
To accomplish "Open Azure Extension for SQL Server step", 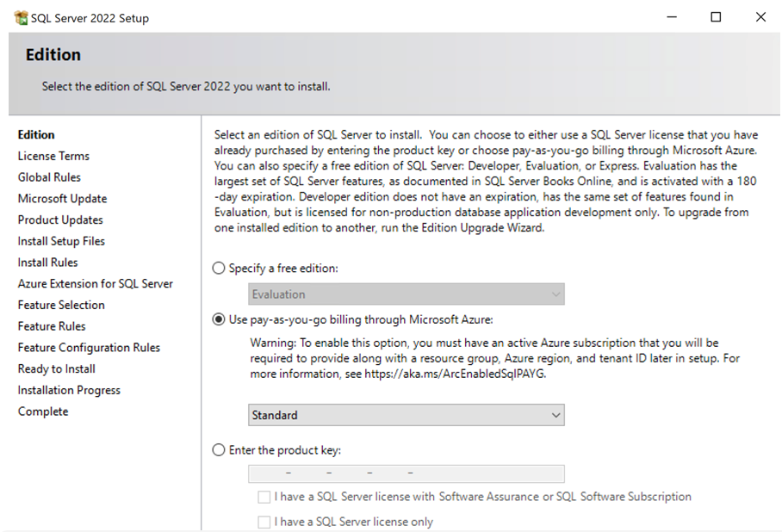I will pos(96,283).
